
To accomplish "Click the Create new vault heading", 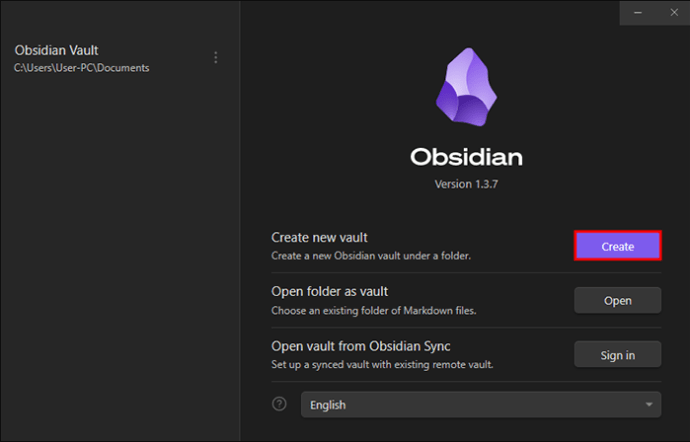I will click(319, 237).
